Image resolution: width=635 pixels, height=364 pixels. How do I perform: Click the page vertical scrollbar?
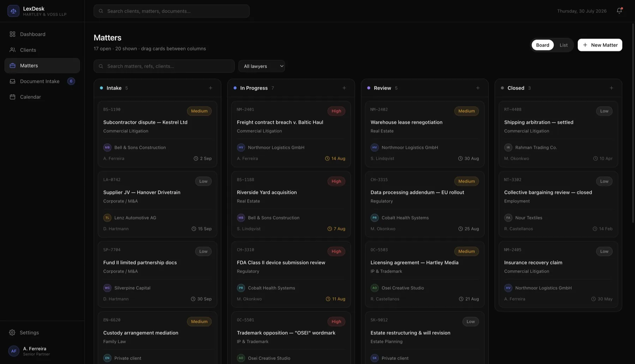click(x=633, y=123)
